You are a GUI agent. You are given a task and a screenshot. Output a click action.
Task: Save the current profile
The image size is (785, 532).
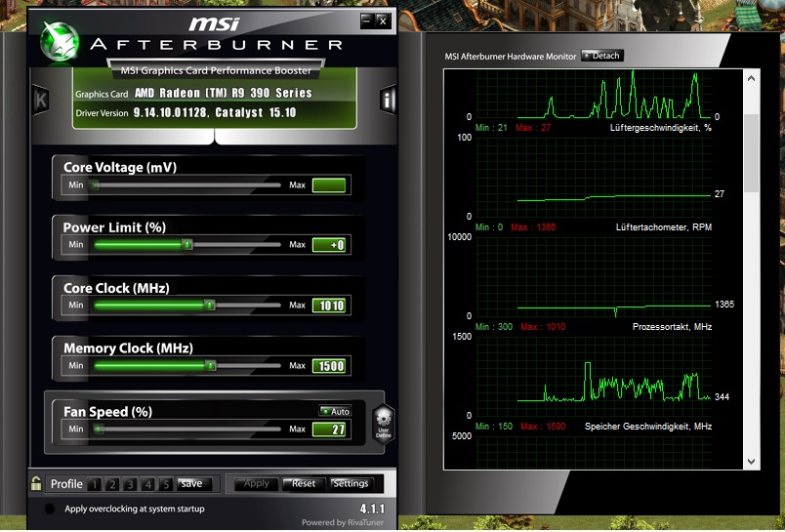pos(194,483)
